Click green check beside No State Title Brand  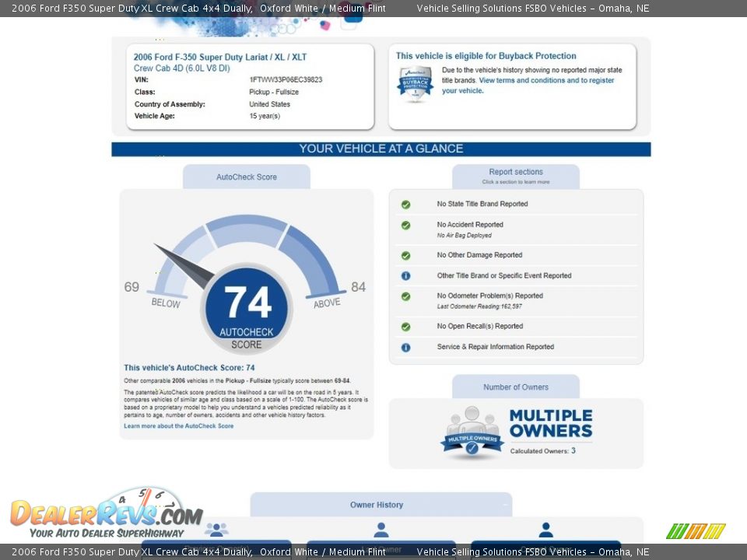405,205
